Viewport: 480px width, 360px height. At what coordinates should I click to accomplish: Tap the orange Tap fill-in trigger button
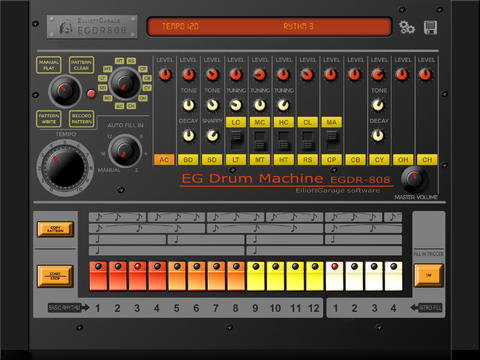(x=429, y=275)
